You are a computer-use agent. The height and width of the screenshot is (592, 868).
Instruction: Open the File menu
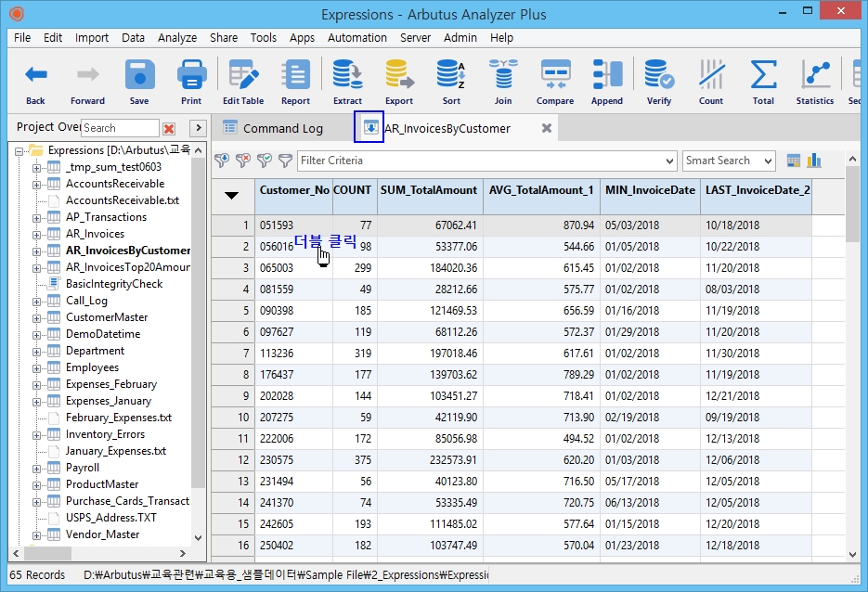(22, 38)
